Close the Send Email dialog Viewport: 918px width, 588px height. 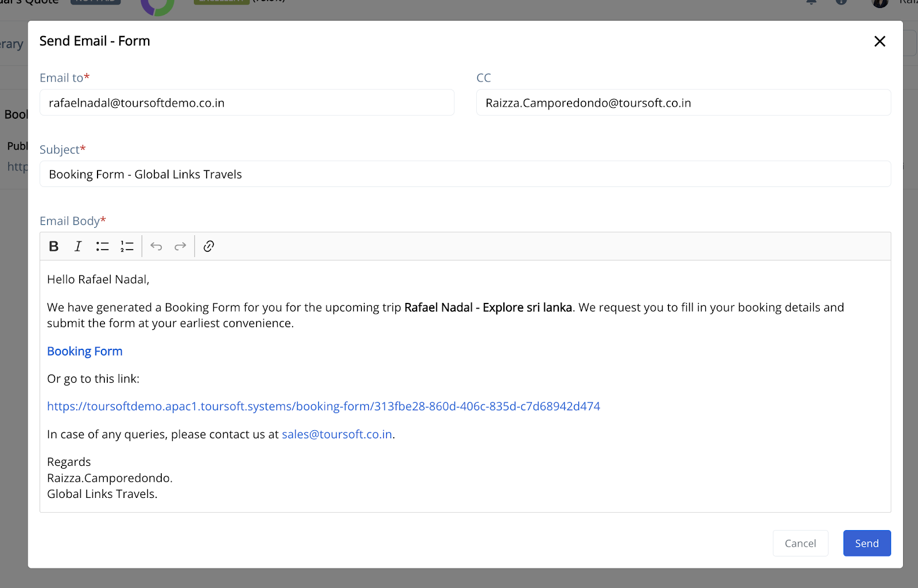tap(880, 41)
